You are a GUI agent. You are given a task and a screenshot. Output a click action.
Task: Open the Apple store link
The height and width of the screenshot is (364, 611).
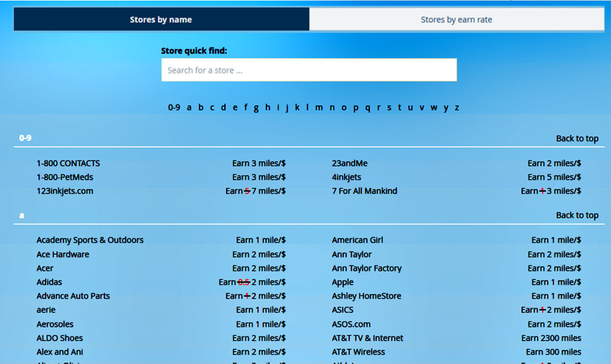[343, 282]
